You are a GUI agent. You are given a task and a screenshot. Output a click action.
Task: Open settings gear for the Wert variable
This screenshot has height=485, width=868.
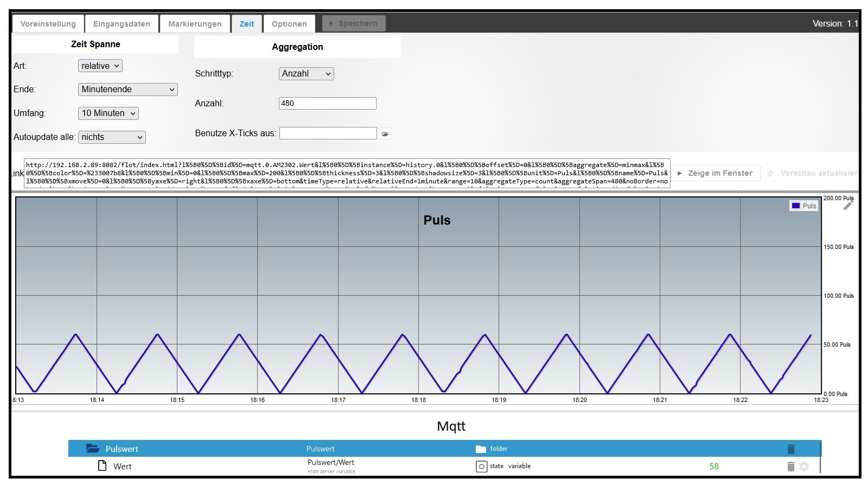coord(804,467)
